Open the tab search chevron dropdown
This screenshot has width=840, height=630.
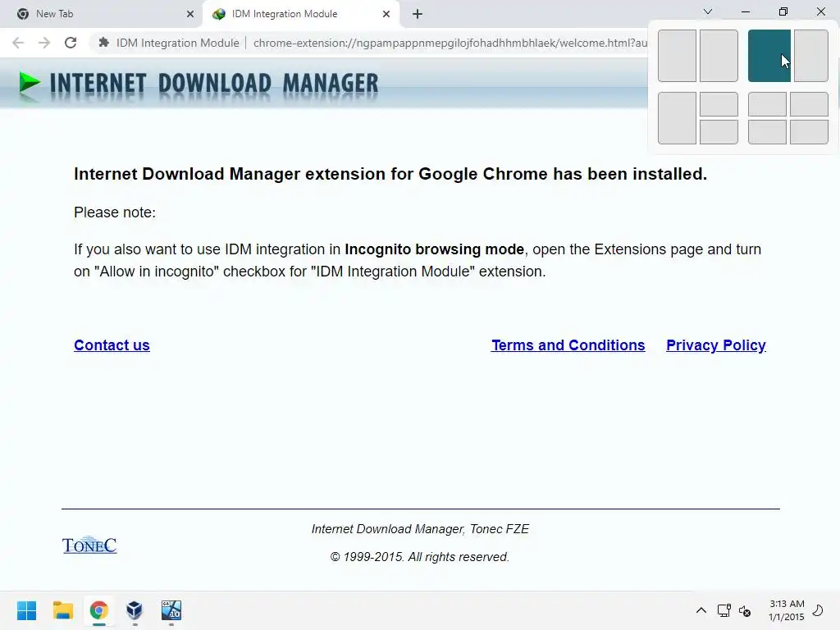[x=708, y=11]
